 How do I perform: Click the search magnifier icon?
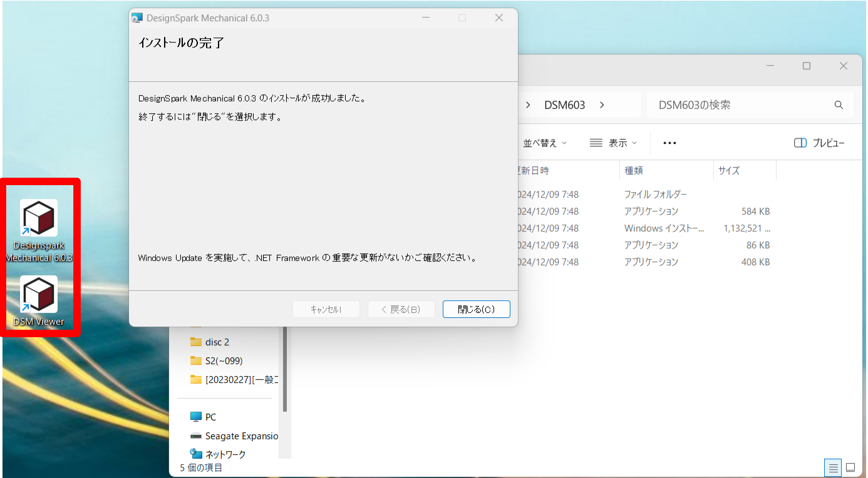click(839, 104)
